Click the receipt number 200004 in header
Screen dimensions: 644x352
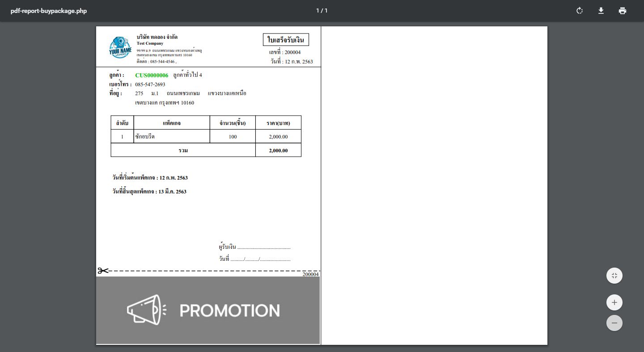292,52
